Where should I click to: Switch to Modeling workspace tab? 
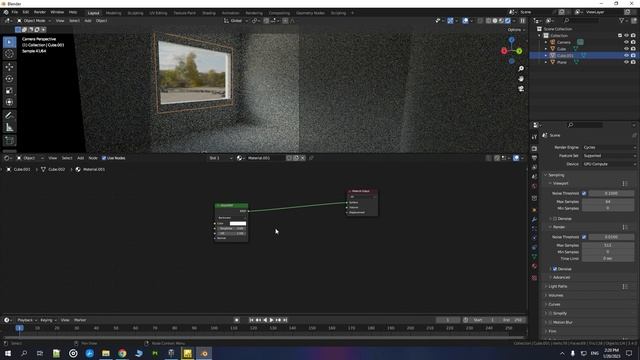[x=113, y=13]
